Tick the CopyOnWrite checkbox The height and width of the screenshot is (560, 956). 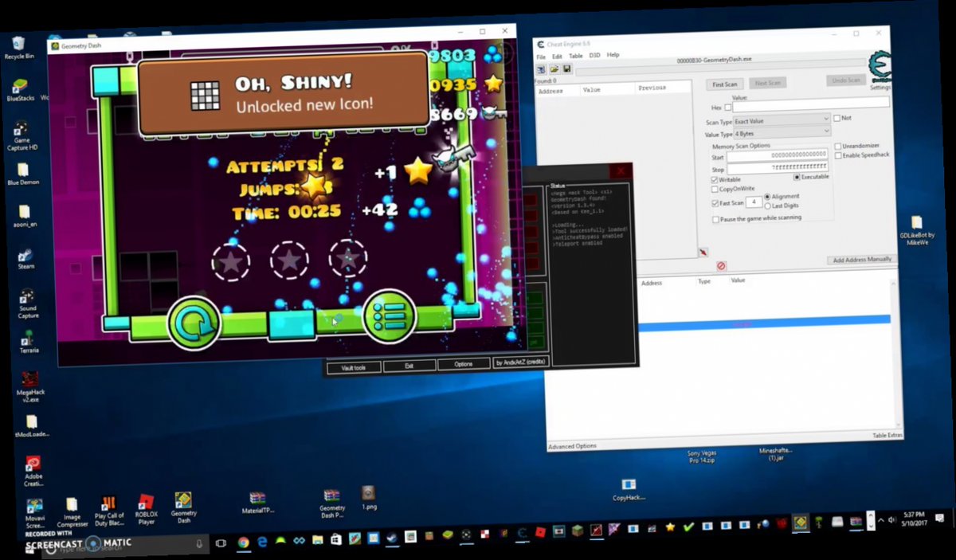(x=714, y=190)
